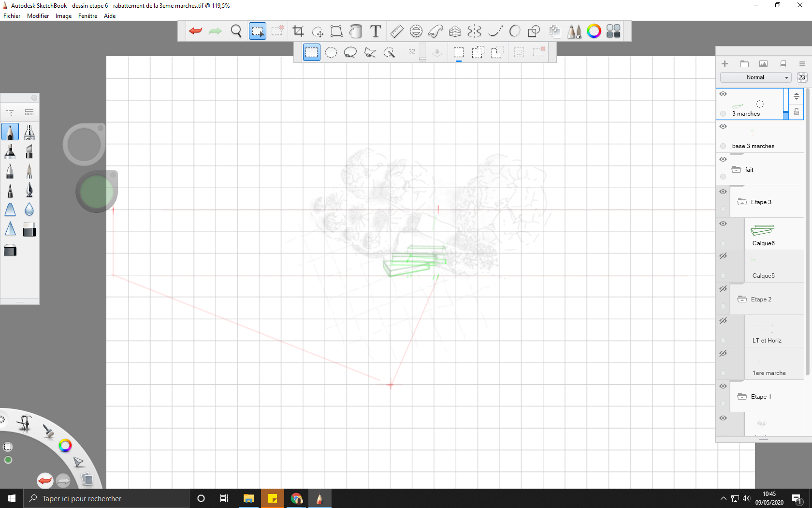
Task: Open the layer panel menu (three lines)
Action: (802, 64)
